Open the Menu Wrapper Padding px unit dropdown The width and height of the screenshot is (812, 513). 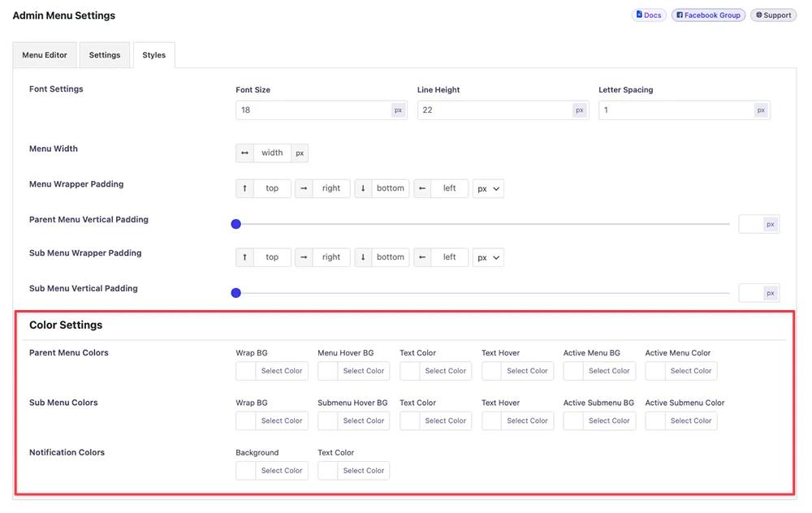488,188
